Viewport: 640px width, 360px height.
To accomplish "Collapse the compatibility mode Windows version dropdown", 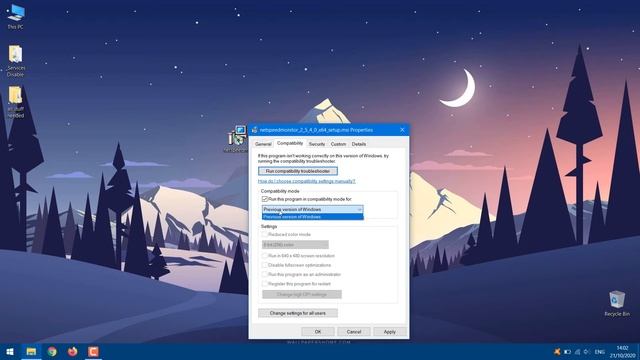I will [x=360, y=209].
